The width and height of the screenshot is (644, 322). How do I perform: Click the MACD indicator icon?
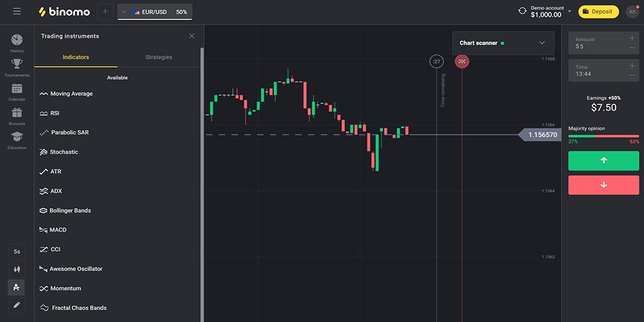[x=43, y=230]
